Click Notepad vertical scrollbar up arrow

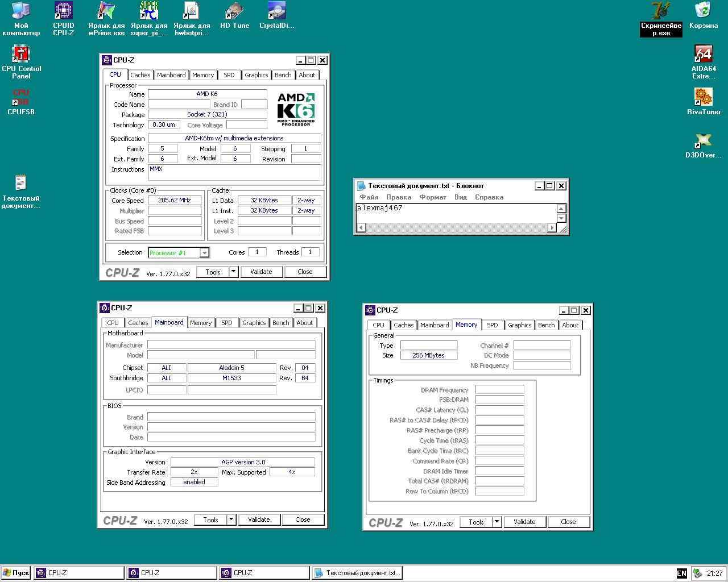561,209
